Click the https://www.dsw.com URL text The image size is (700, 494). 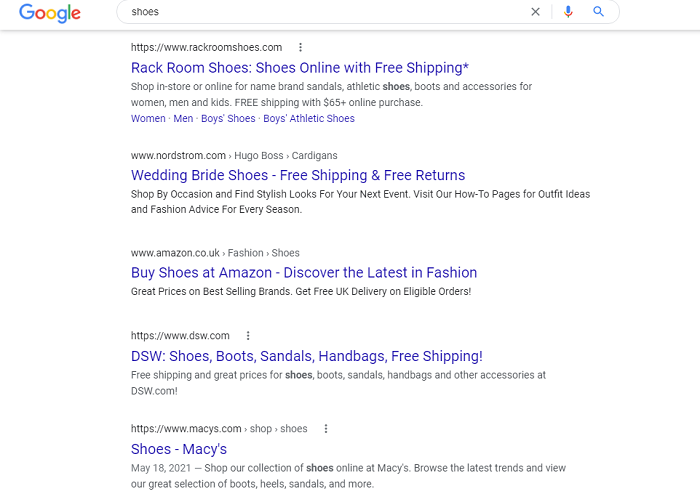point(180,336)
